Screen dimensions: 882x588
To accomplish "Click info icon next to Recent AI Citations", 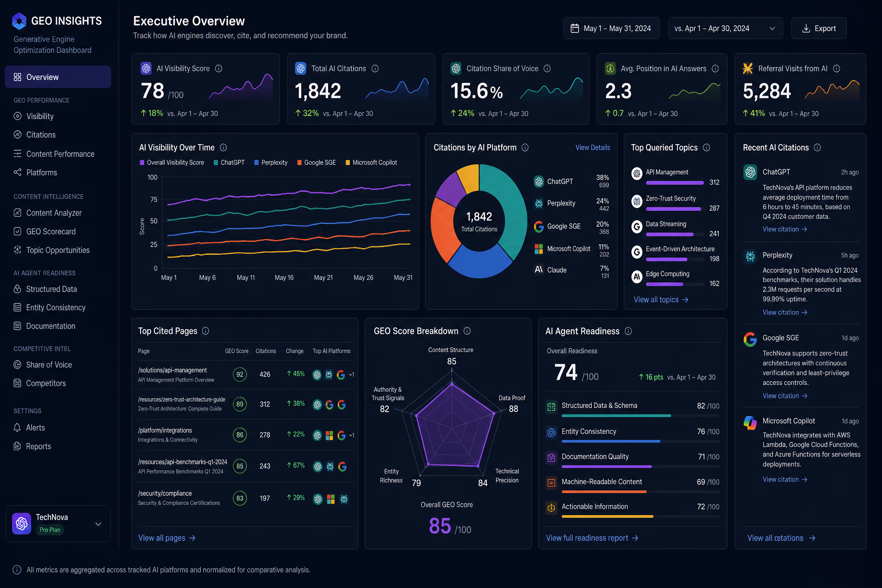I will [817, 147].
